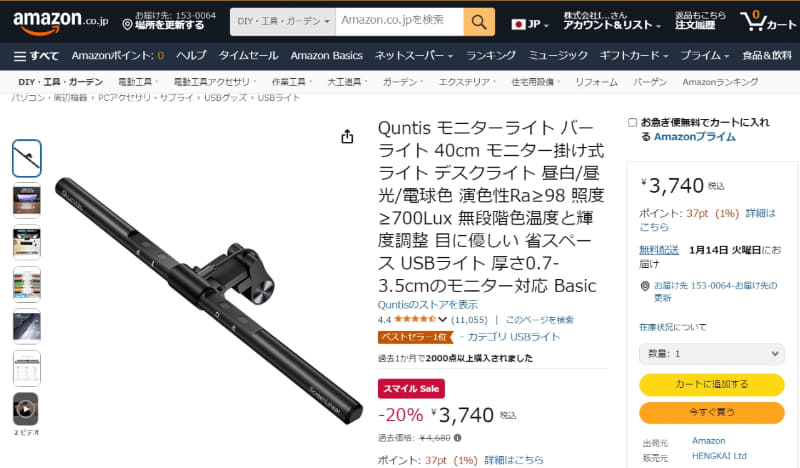Click the delivery location pin icon
Viewport: 800px width, 468px height.
click(128, 24)
